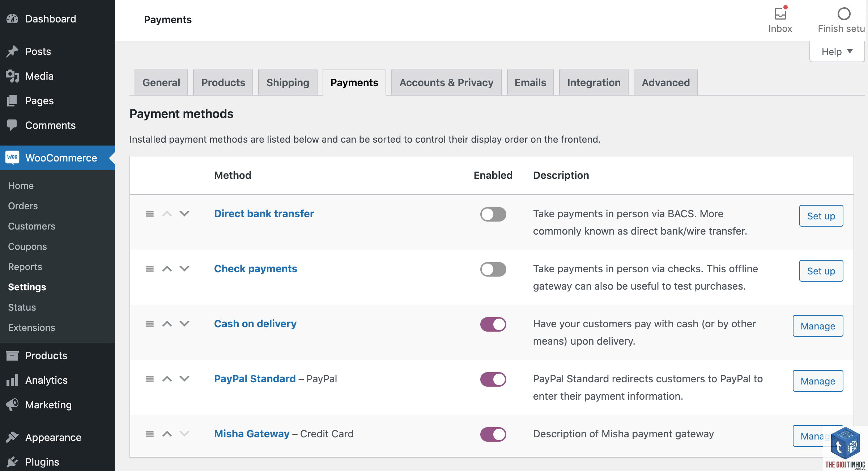868x471 pixels.
Task: Open the Integration tab
Action: (594, 83)
